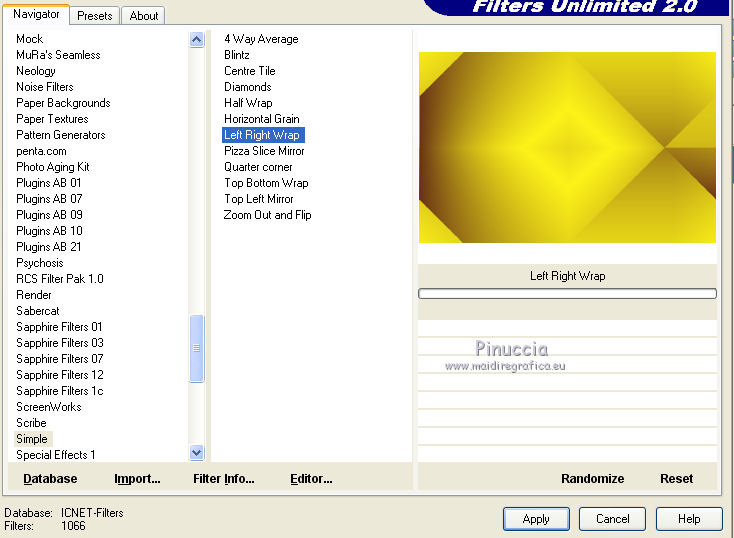Select Sapphire Filters 07 category
Image resolution: width=734 pixels, height=538 pixels.
click(x=59, y=359)
